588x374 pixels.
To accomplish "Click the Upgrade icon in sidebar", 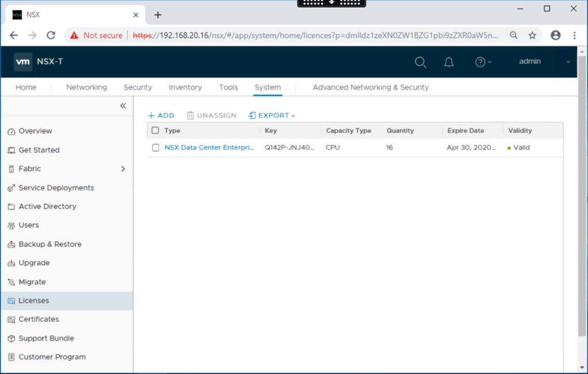I will pyautogui.click(x=11, y=263).
